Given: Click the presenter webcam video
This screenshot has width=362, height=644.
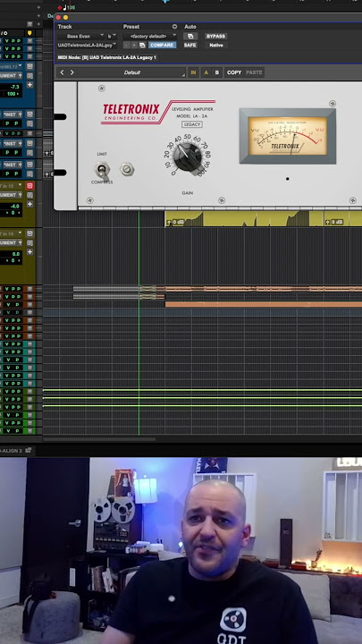Looking at the screenshot, I should tap(181, 551).
